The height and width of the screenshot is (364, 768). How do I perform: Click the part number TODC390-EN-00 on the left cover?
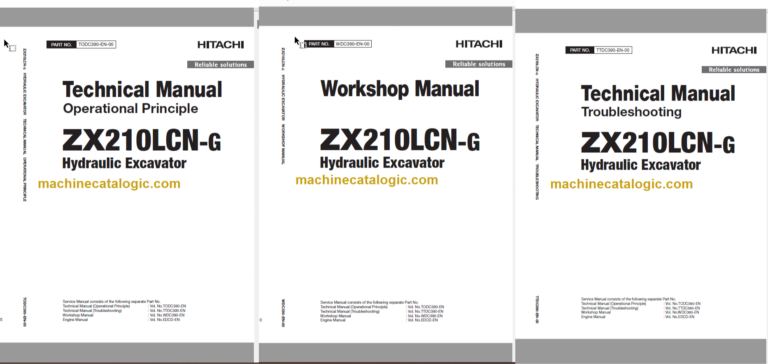96,45
